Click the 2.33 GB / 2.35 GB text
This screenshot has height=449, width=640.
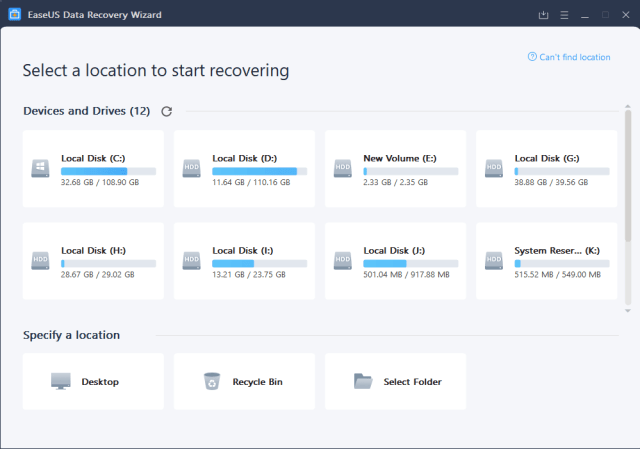pyautogui.click(x=396, y=182)
